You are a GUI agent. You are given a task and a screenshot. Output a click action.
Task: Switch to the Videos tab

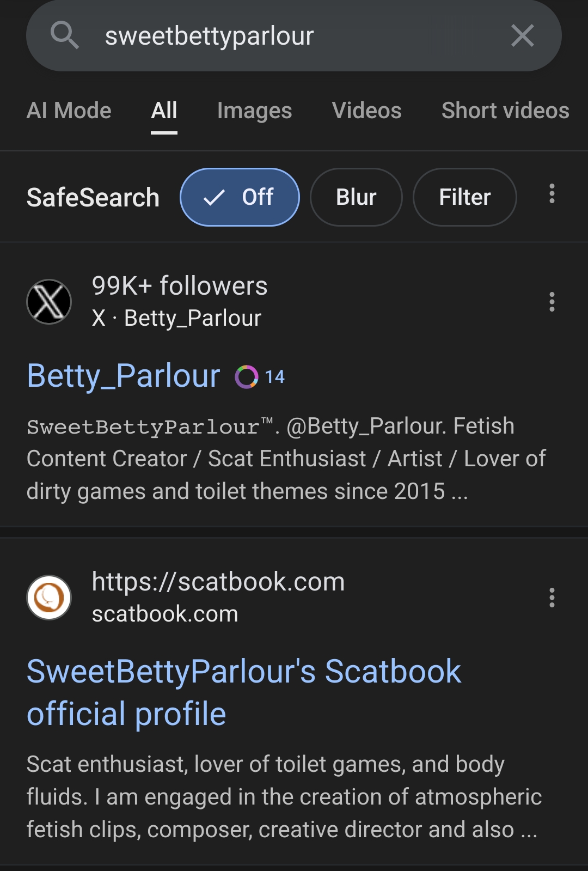367,111
